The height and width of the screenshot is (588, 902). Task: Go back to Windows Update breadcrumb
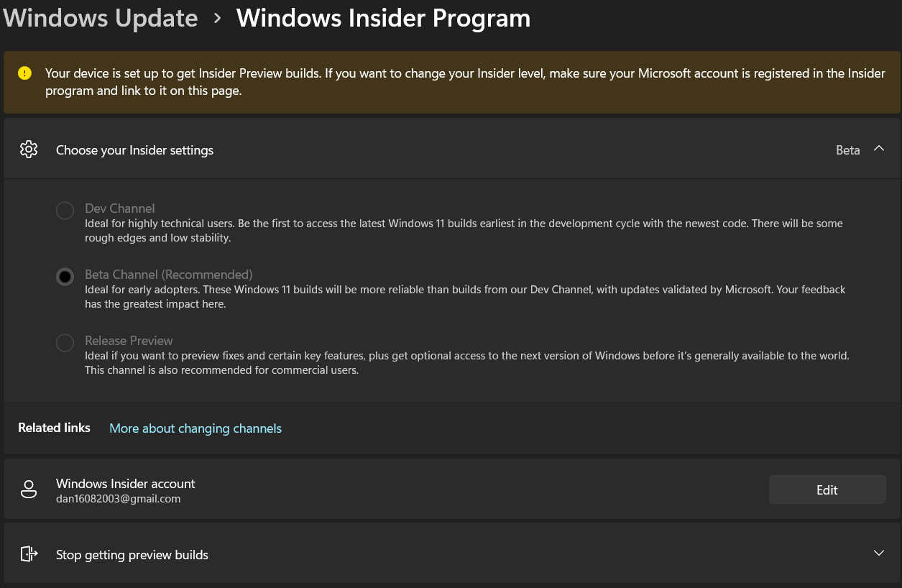tap(101, 18)
